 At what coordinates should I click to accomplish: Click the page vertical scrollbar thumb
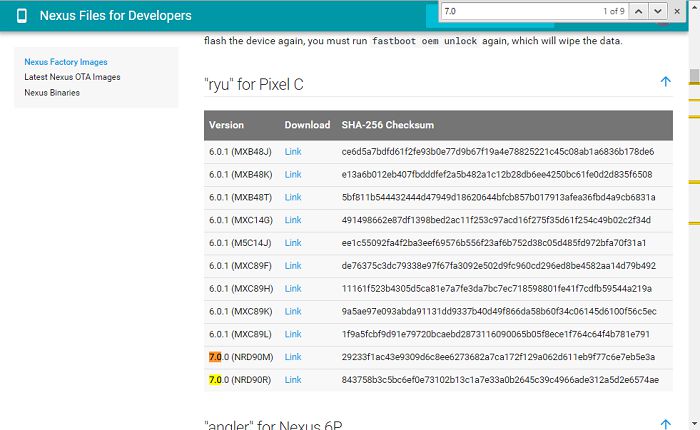pyautogui.click(x=694, y=76)
